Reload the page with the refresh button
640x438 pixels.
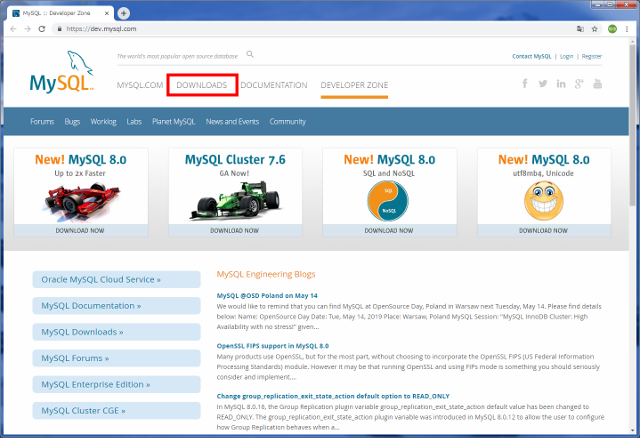(x=41, y=29)
